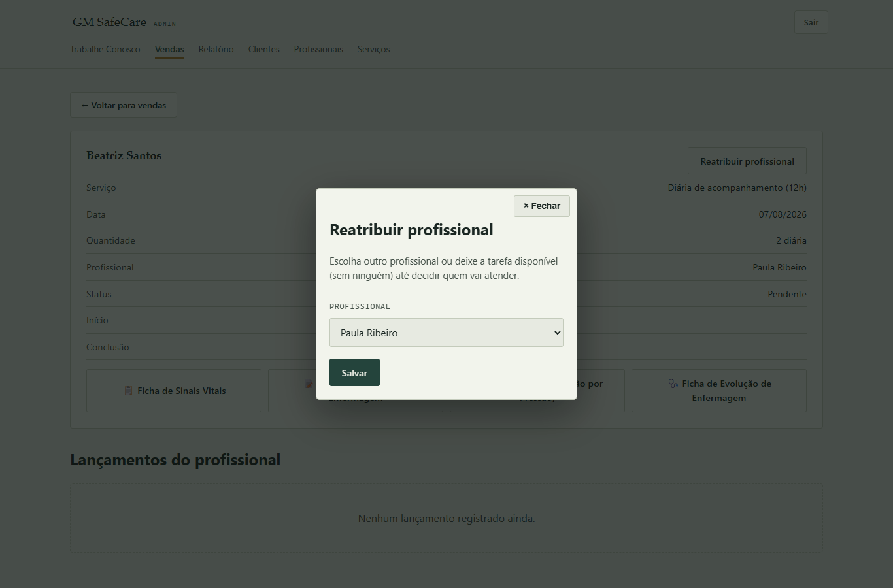Click the 2 diária quantity value
The height and width of the screenshot is (588, 893).
click(x=791, y=240)
